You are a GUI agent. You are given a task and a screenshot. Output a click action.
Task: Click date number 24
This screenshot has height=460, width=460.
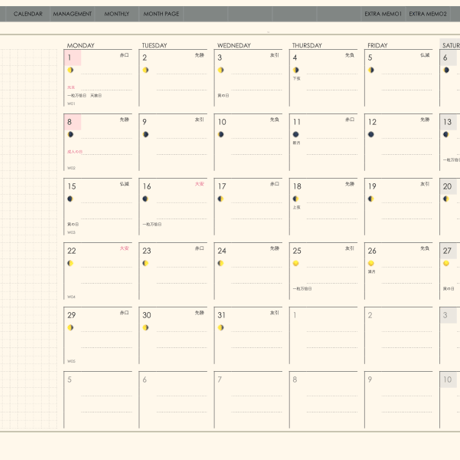click(x=222, y=251)
